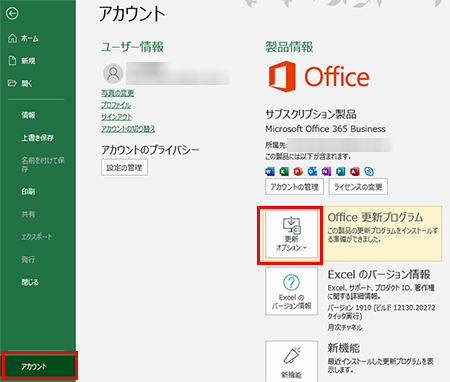Click the user profile avatar icon
Image resolution: width=450 pixels, height=382 pixels.
click(x=113, y=74)
